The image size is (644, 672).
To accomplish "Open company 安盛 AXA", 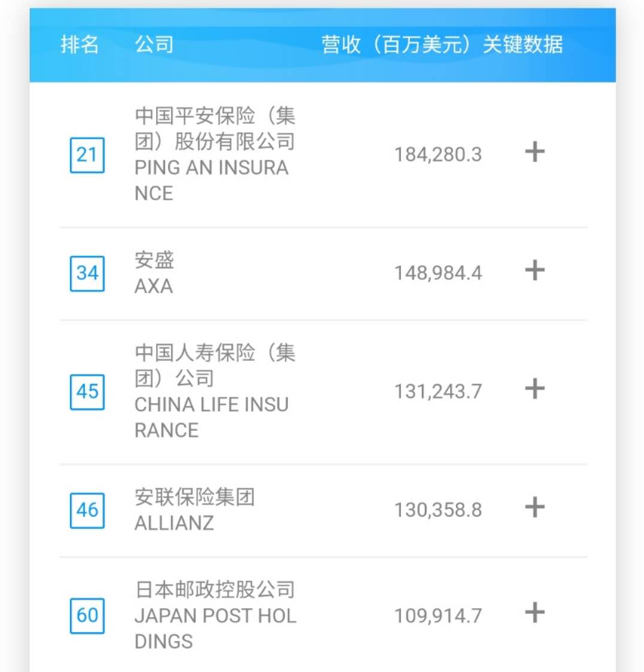I will pos(154,273).
